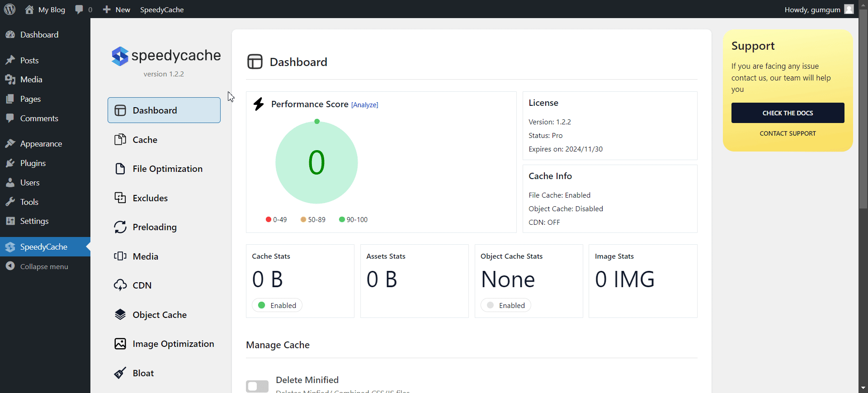The width and height of the screenshot is (868, 393).
Task: Click the Expires on: 2024/11/30 text
Action: click(x=566, y=149)
